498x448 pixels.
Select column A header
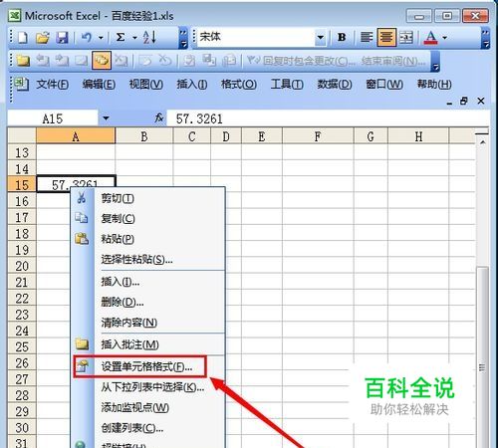[76, 136]
